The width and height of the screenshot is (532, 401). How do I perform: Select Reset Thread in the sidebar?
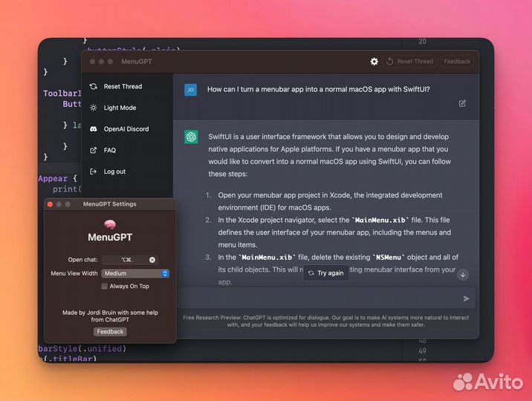(122, 86)
